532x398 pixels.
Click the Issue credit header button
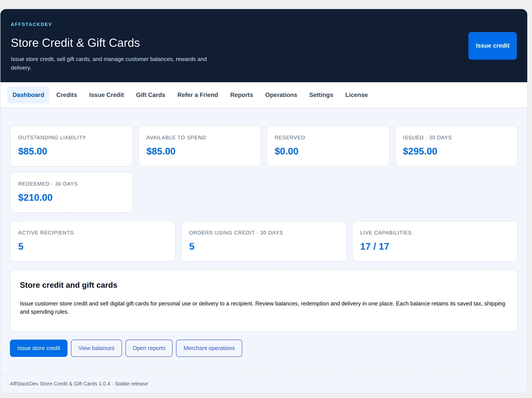492,46
